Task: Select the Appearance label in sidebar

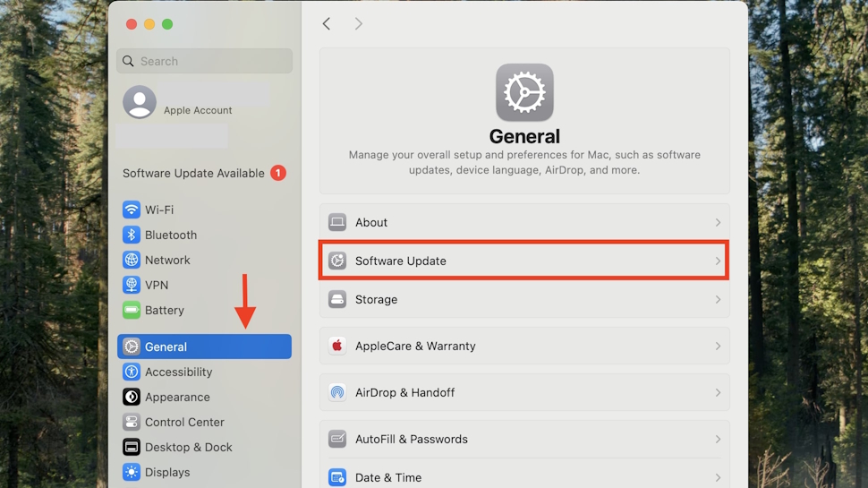Action: coord(178,398)
